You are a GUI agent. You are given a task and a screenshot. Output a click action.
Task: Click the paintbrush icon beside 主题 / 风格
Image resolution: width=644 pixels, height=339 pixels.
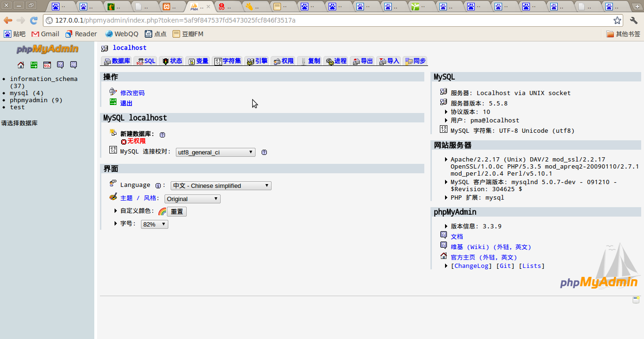click(113, 197)
